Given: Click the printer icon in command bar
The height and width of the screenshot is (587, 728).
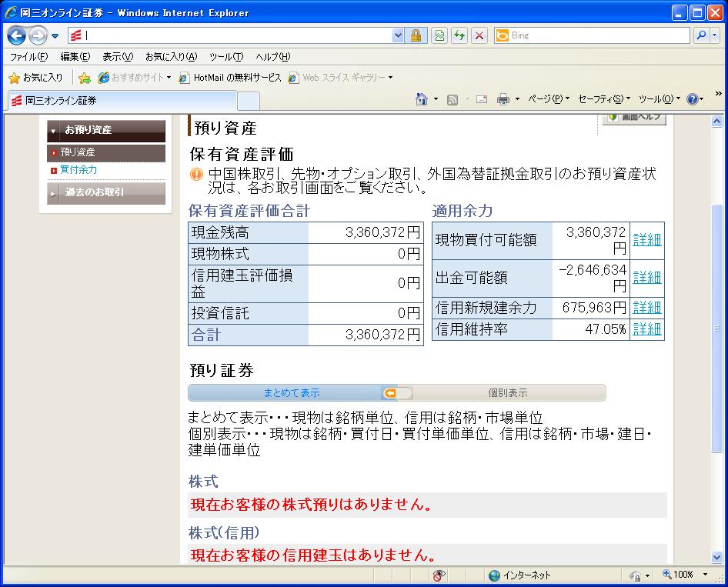Looking at the screenshot, I should click(x=503, y=99).
